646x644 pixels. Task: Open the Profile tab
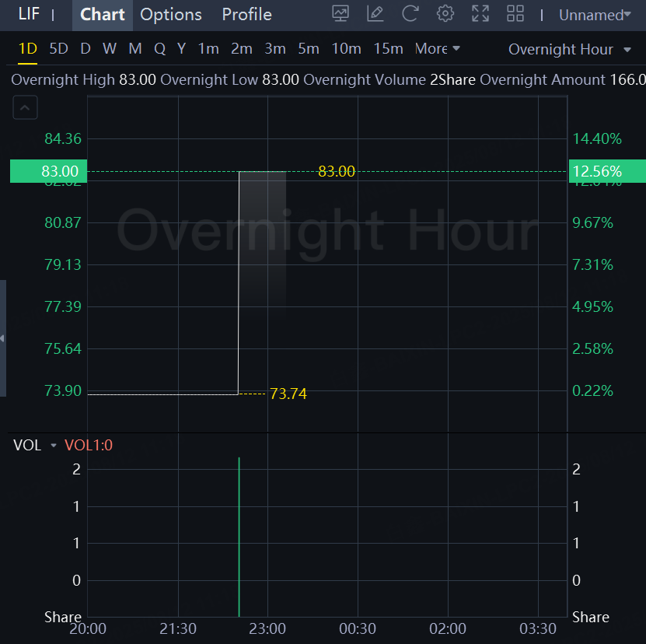pyautogui.click(x=246, y=15)
